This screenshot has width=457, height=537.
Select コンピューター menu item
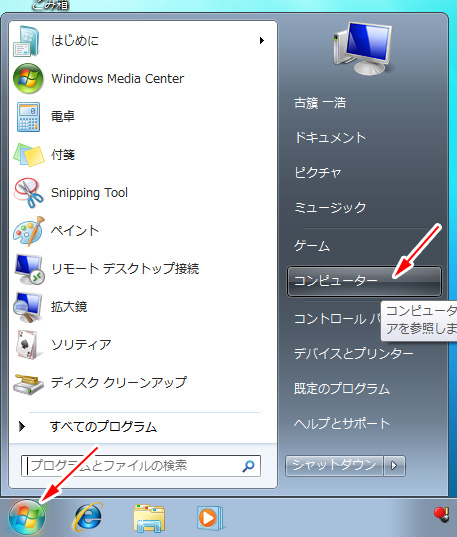(x=364, y=281)
